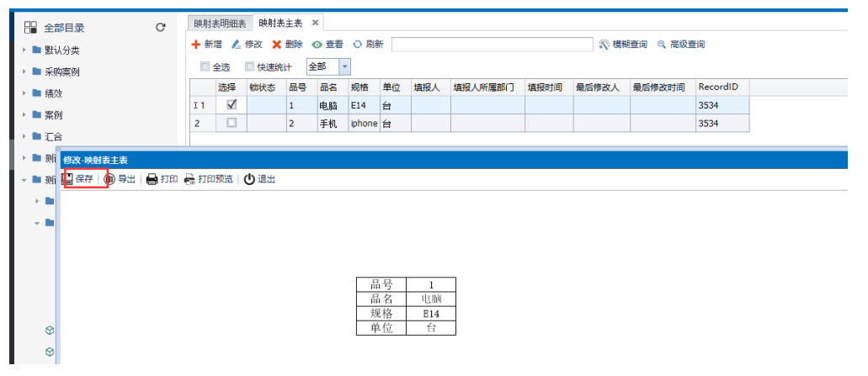Expand the 采购案例 tree node
The height and width of the screenshot is (376, 868).
coord(24,71)
